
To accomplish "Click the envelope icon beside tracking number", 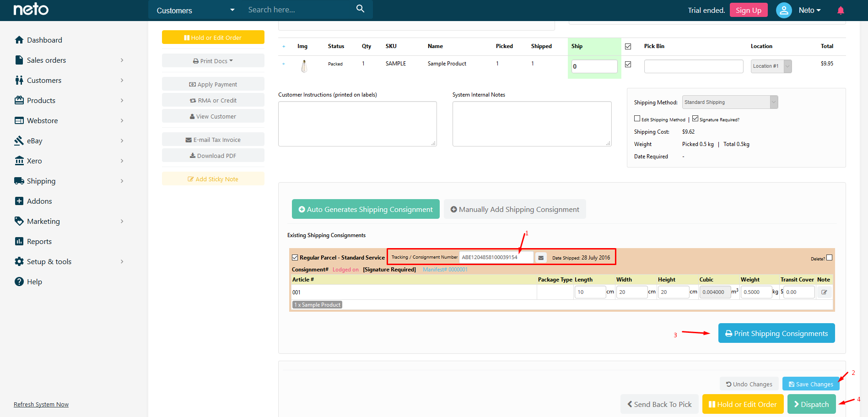I will coord(541,258).
